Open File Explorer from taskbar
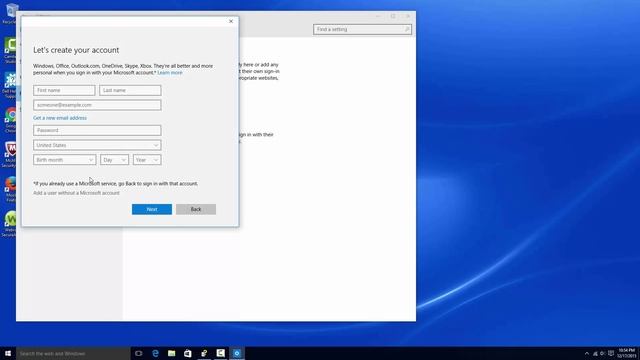Viewport: 640px width, 360px height. 171,353
